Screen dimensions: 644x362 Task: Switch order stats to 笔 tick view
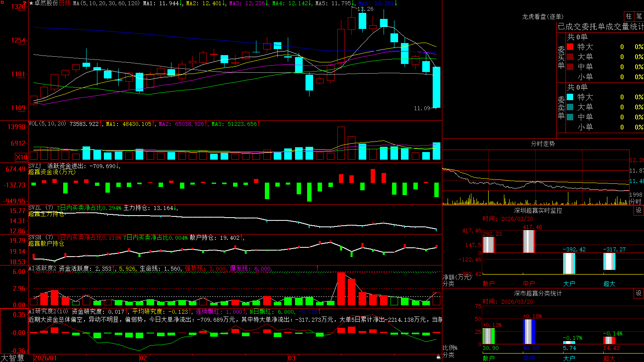pos(639,16)
